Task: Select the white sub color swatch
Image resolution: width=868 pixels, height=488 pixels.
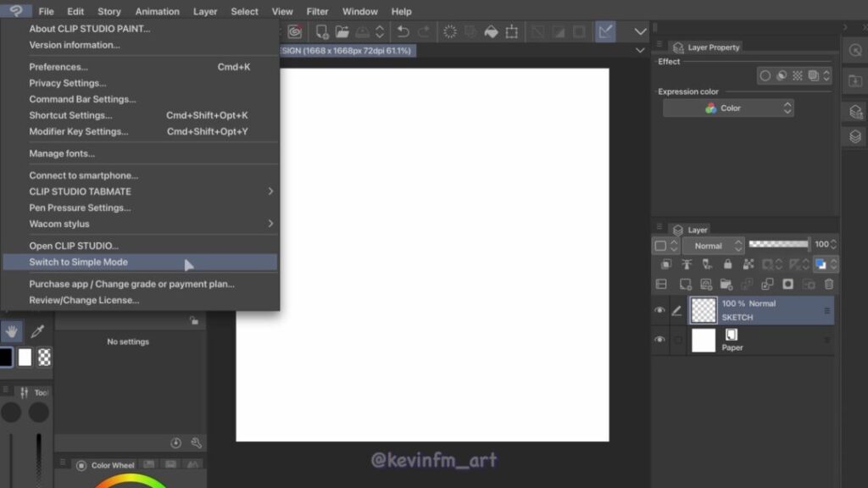Action: (25, 358)
